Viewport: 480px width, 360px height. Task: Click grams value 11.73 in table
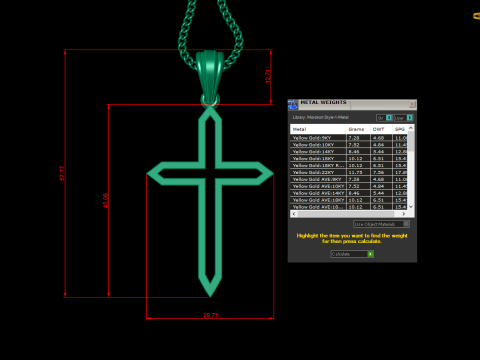tap(355, 172)
